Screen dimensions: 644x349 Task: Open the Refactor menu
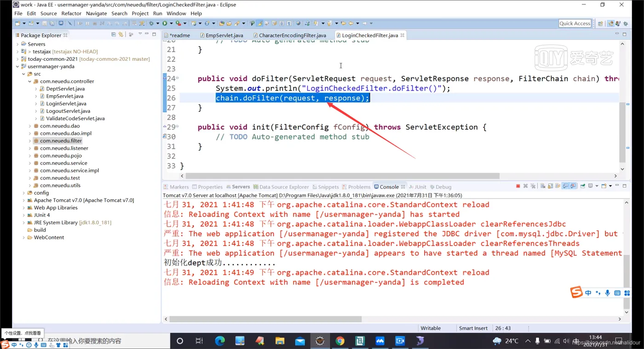[71, 13]
